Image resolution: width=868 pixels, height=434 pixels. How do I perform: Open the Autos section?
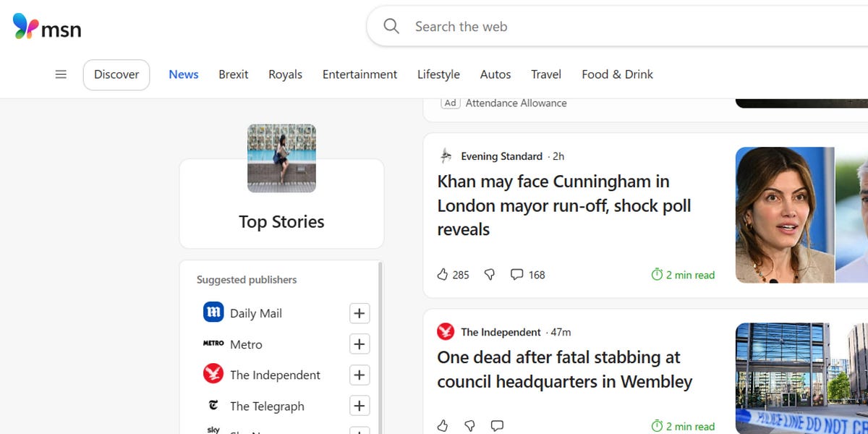[x=495, y=75]
